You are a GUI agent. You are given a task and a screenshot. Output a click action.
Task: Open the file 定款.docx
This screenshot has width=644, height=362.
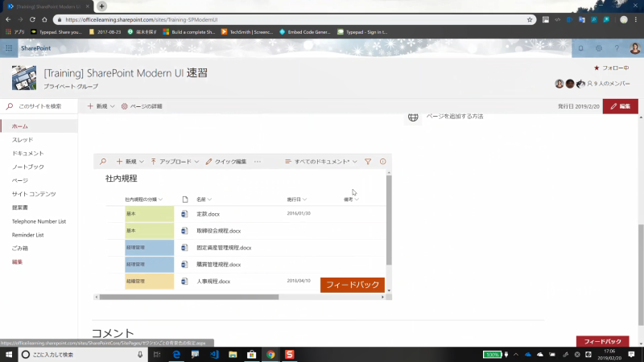(x=208, y=214)
